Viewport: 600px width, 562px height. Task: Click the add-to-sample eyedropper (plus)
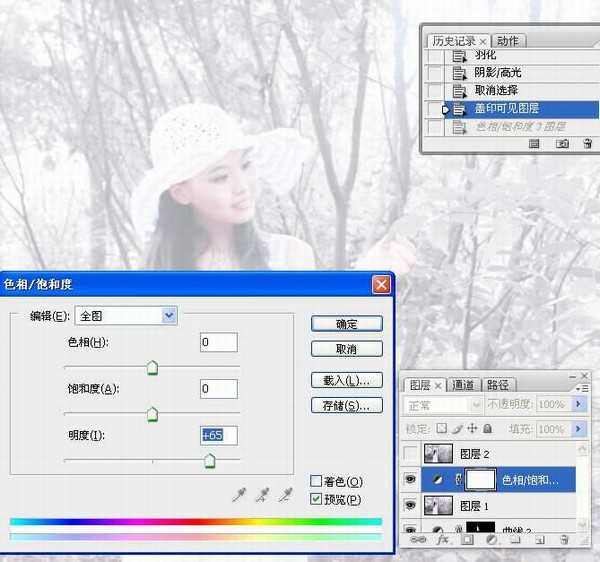pos(262,495)
